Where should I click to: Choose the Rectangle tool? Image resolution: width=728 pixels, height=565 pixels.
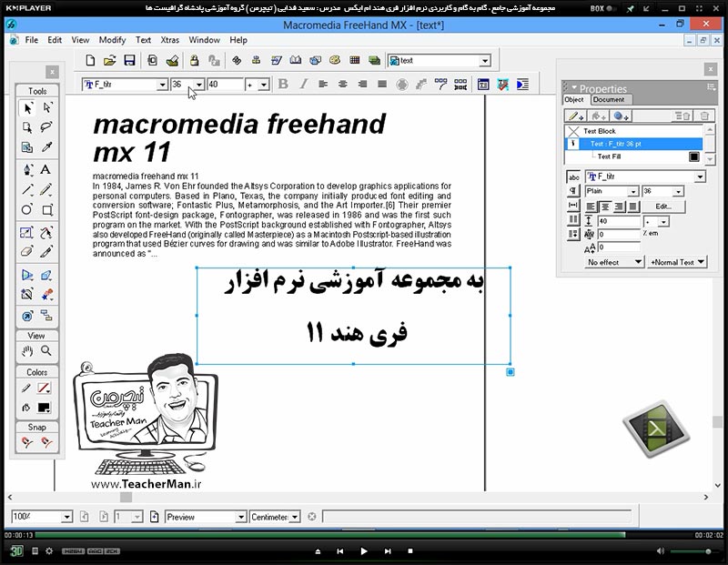coord(47,209)
